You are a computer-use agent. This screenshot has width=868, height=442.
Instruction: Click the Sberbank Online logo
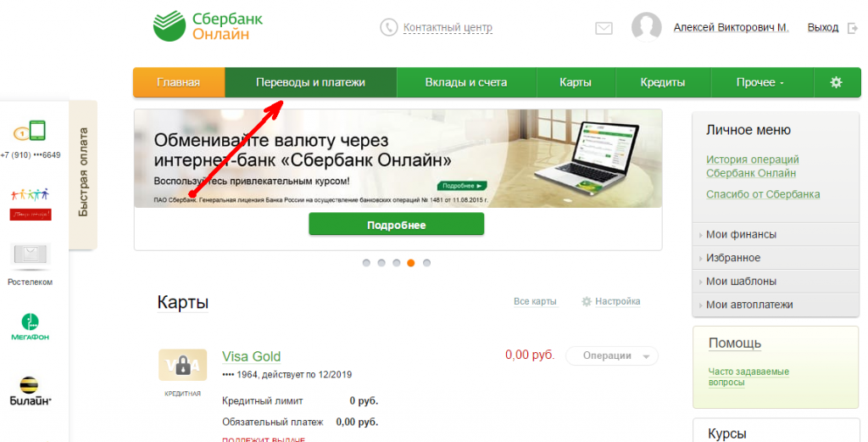tap(209, 26)
